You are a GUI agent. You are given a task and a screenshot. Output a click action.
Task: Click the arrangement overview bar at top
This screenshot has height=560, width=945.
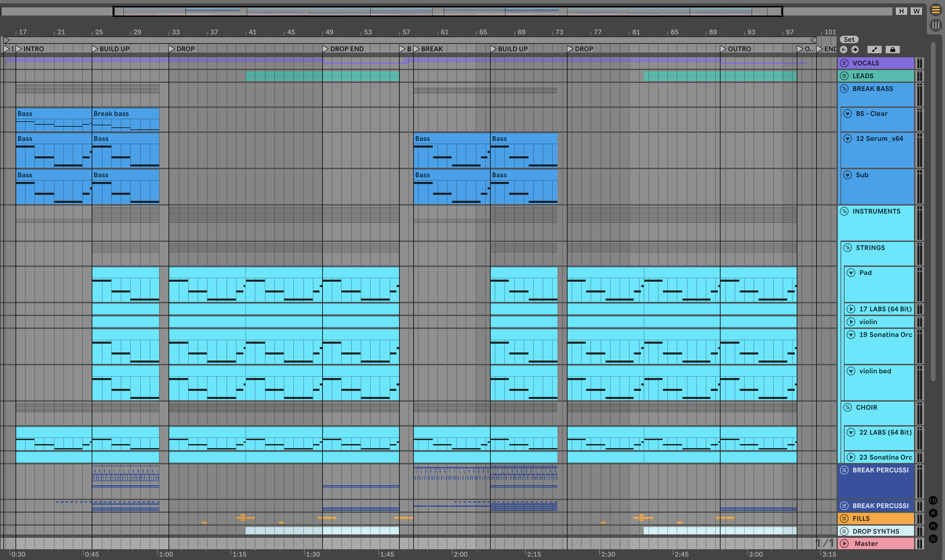448,11
